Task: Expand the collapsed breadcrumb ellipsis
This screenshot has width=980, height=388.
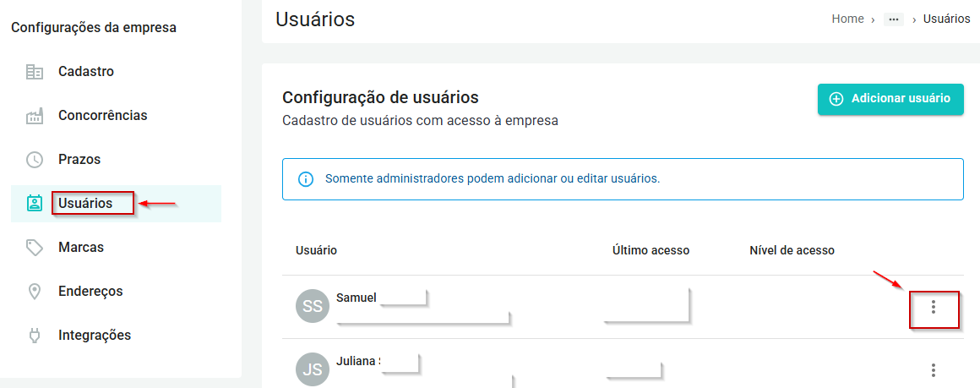Action: pyautogui.click(x=894, y=19)
